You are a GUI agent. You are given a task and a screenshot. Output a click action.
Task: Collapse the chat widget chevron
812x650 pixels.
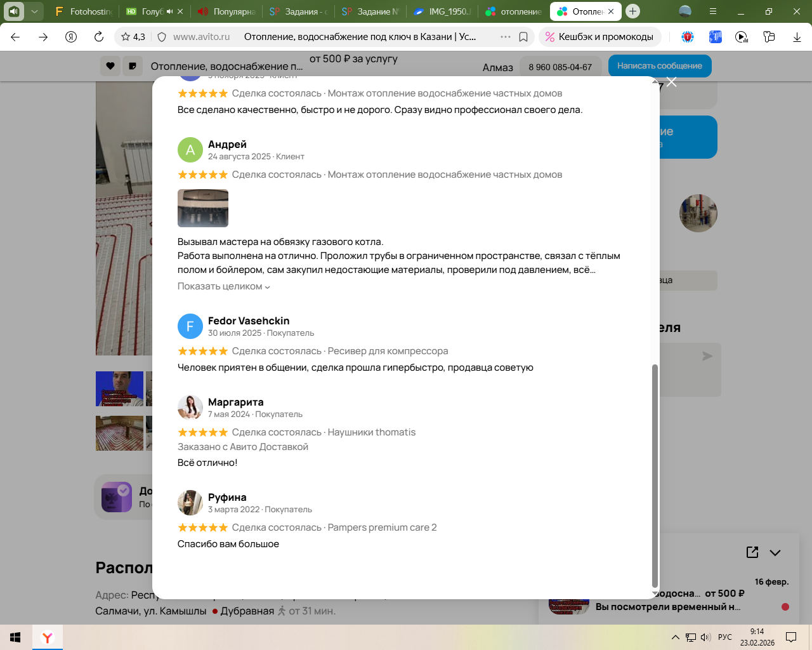tap(775, 552)
